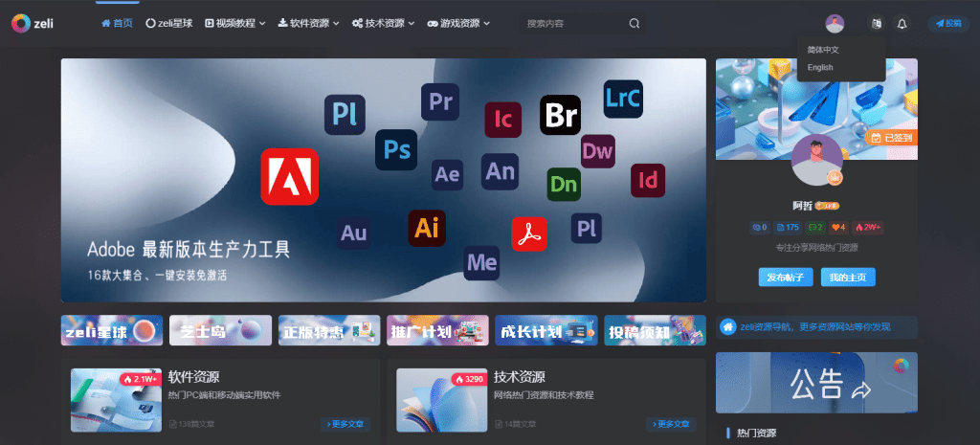The height and width of the screenshot is (445, 980).
Task: Open the 技术资源 section title
Action: click(520, 377)
